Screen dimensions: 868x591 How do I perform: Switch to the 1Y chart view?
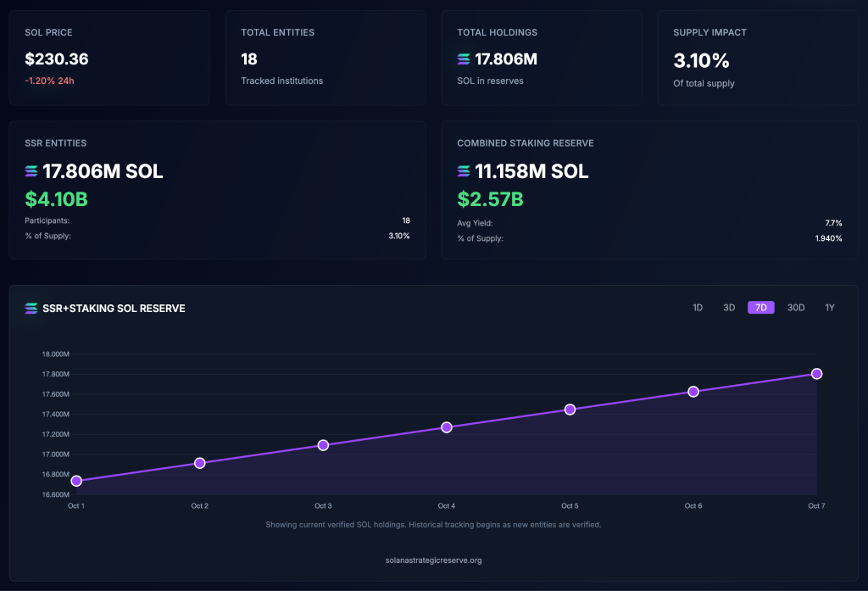click(x=830, y=307)
